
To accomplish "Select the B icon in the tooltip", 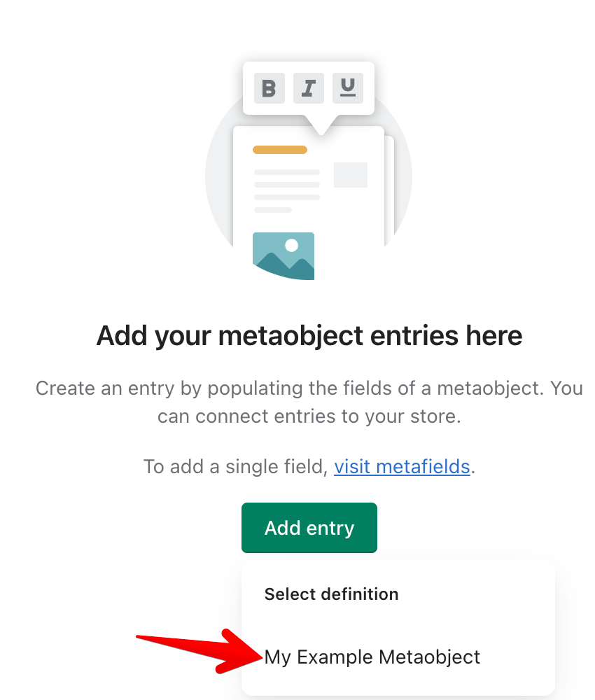I will coord(269,88).
